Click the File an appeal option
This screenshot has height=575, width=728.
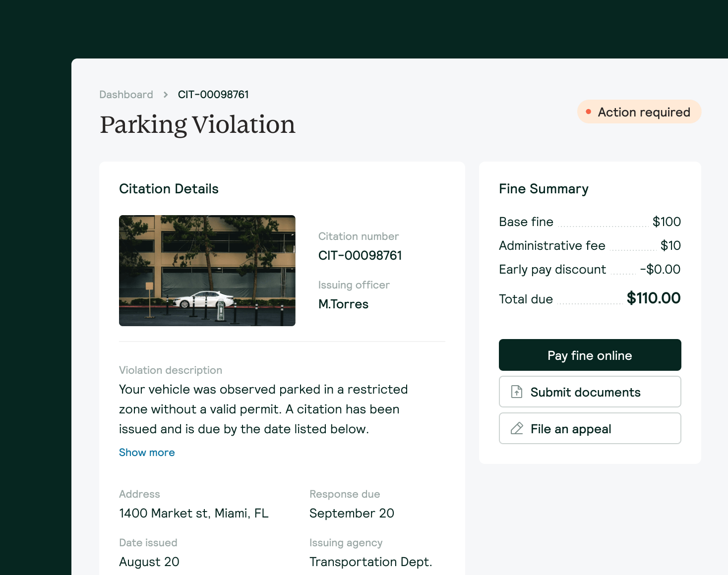click(x=590, y=428)
